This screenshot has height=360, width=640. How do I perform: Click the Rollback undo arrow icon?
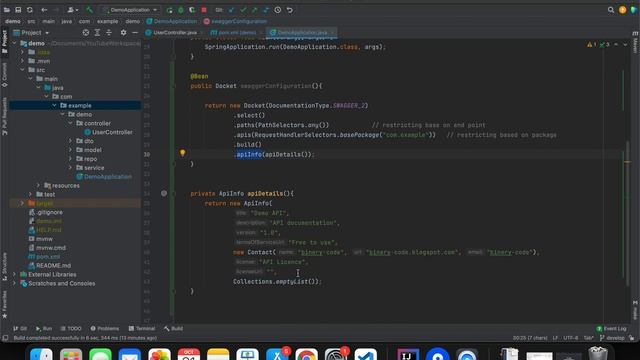pyautogui.click(x=289, y=10)
